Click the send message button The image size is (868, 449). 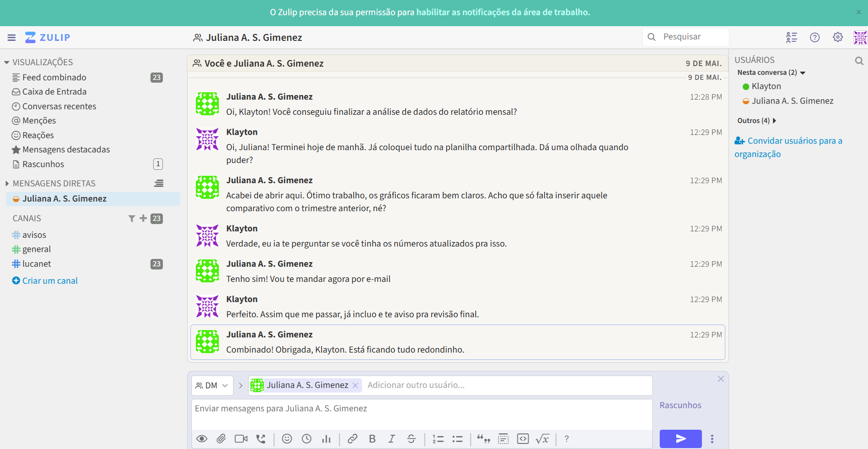click(680, 439)
